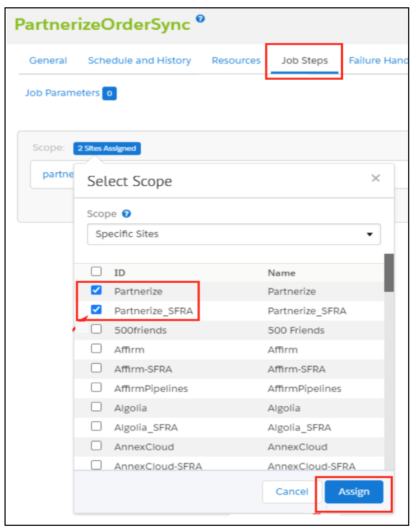Check the Algolia_SFRA site checkbox
This screenshot has width=416, height=532.
[96, 426]
